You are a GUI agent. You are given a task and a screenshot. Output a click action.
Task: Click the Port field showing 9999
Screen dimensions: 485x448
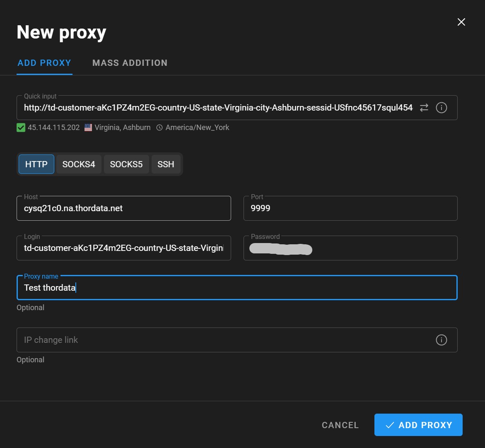(x=350, y=208)
